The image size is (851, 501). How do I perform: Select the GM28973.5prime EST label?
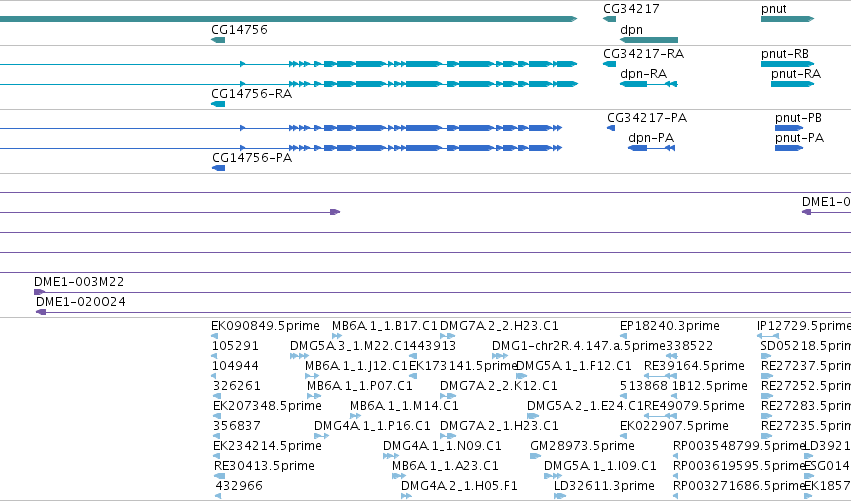[582, 446]
